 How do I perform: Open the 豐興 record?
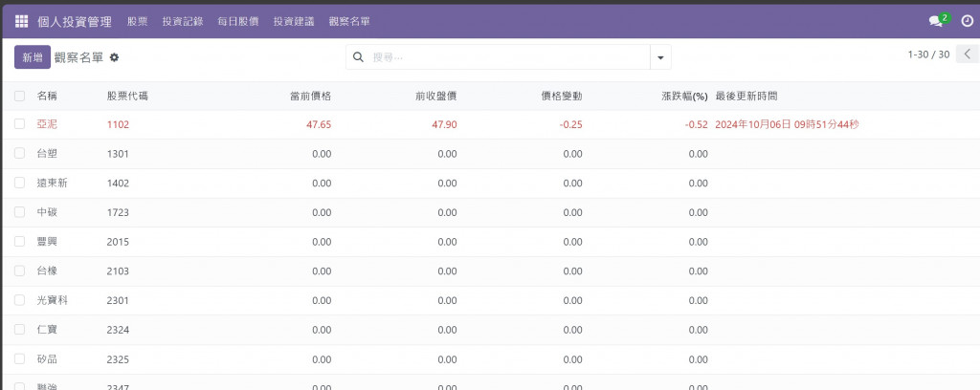click(x=47, y=242)
